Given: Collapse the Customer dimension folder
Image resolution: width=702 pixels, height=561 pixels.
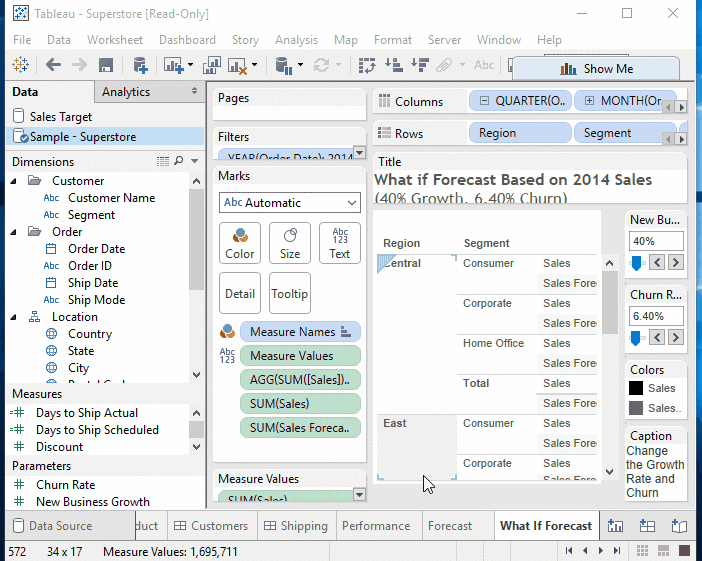Looking at the screenshot, I should click(15, 181).
